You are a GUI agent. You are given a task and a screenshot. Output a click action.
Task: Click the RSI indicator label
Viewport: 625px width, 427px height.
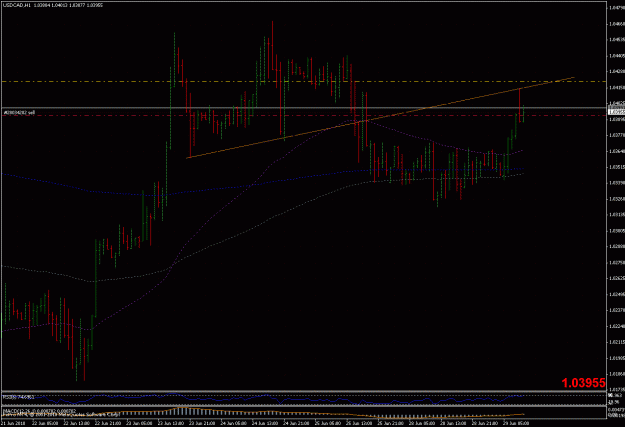[x=18, y=397]
